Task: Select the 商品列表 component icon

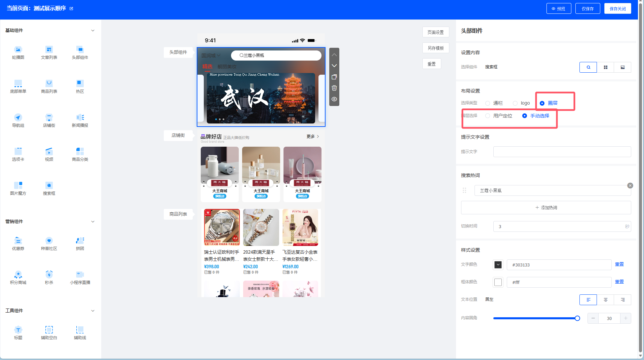Action: pyautogui.click(x=49, y=86)
